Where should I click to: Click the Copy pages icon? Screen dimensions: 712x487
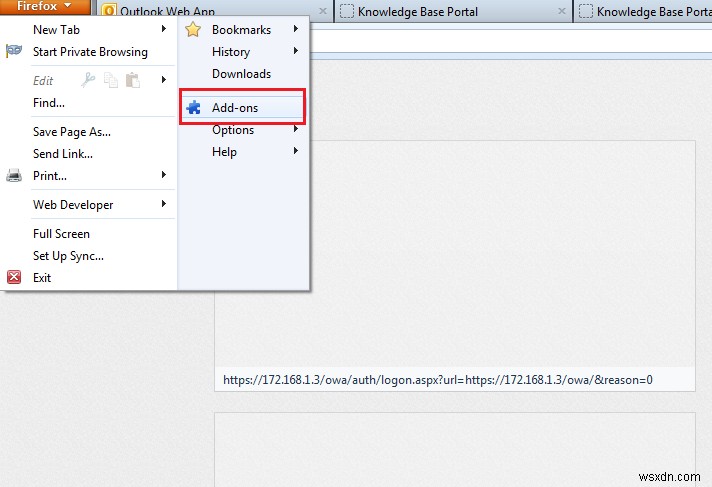(111, 80)
